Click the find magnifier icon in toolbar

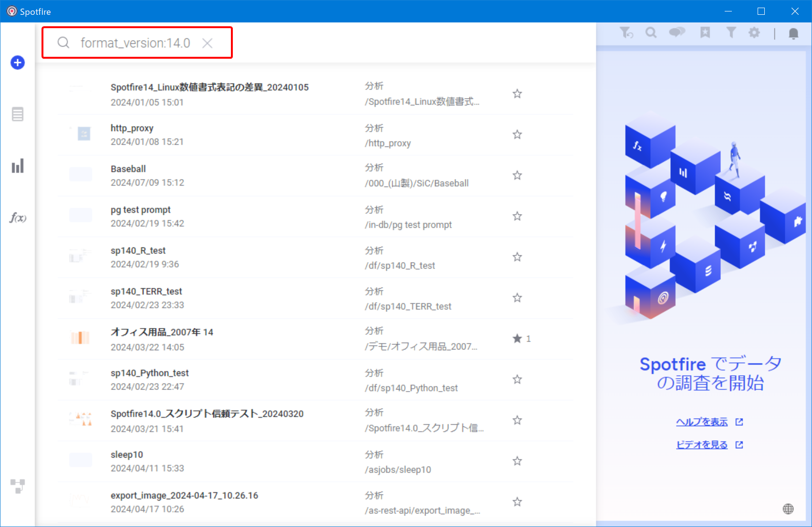point(651,32)
